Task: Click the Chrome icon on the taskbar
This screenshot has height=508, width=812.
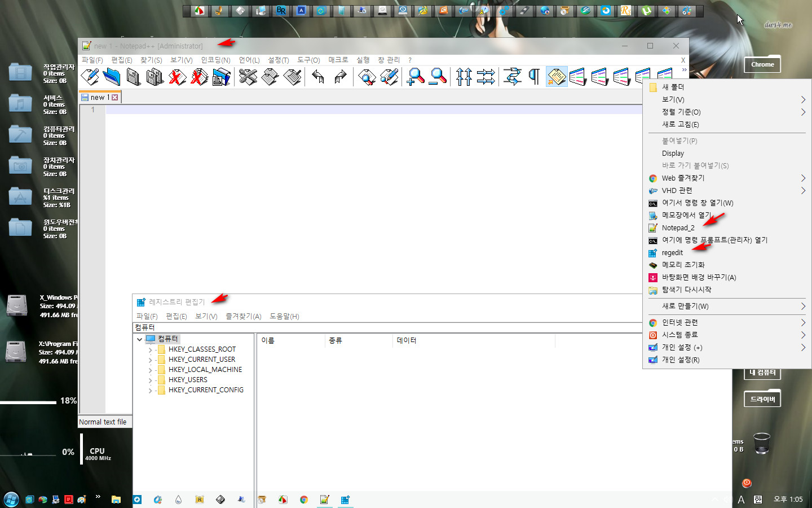Action: pyautogui.click(x=304, y=500)
